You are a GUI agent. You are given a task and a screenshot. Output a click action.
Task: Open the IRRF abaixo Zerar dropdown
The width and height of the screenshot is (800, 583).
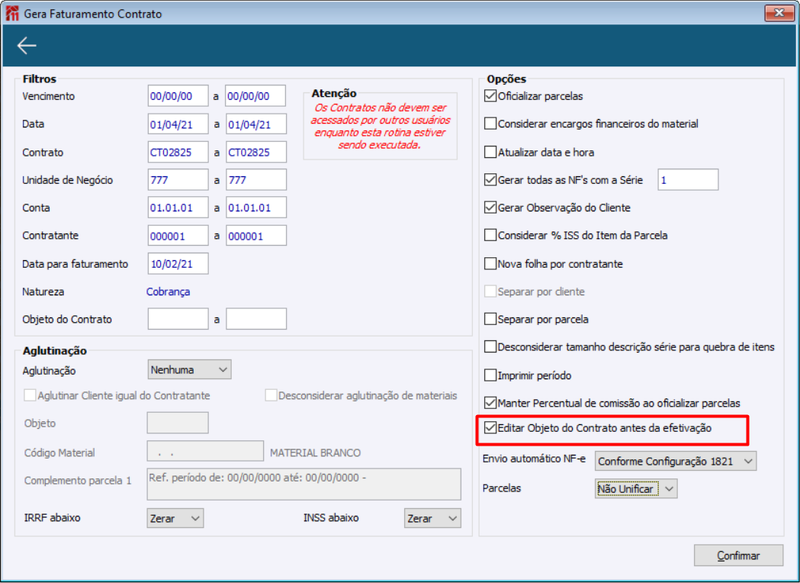[175, 518]
